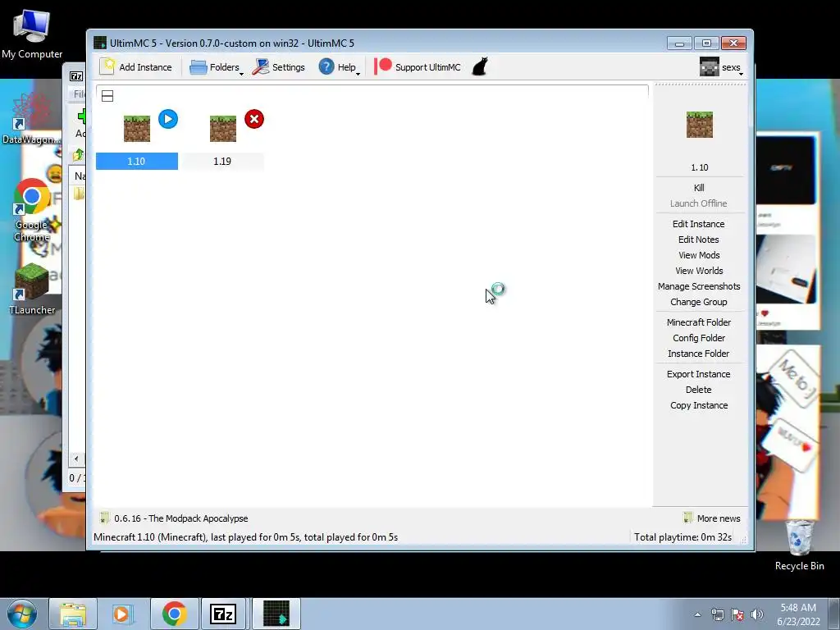This screenshot has width=840, height=630.
Task: Select the 1.10 instance grass block
Action: [x=137, y=129]
